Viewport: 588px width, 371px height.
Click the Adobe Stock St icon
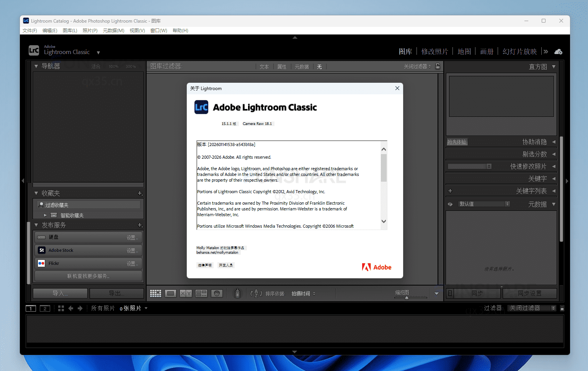pyautogui.click(x=42, y=250)
